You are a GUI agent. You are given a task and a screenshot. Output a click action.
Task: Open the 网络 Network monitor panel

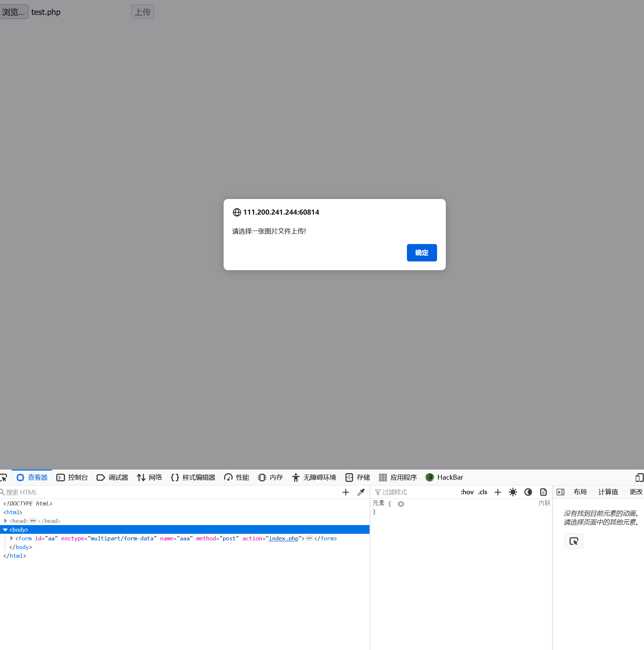pos(150,477)
